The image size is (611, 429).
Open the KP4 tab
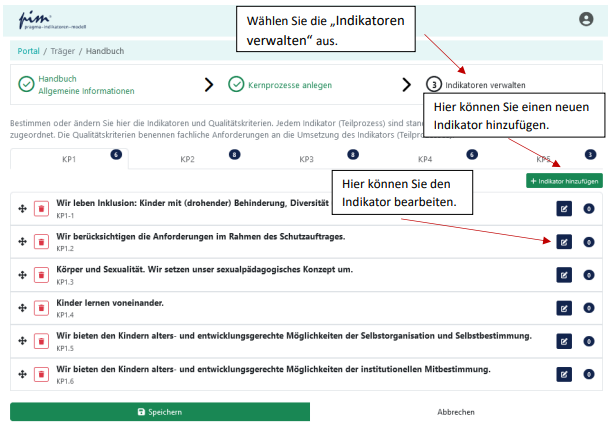pyautogui.click(x=425, y=159)
